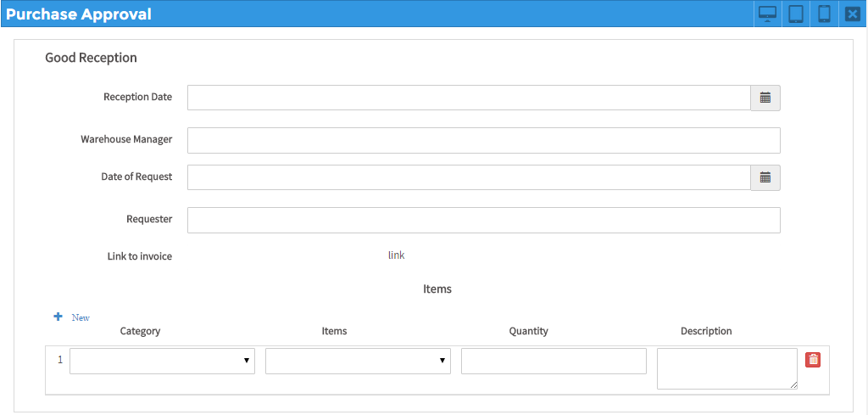Select the Warehouse Manager text field
The height and width of the screenshot is (415, 868).
point(483,140)
